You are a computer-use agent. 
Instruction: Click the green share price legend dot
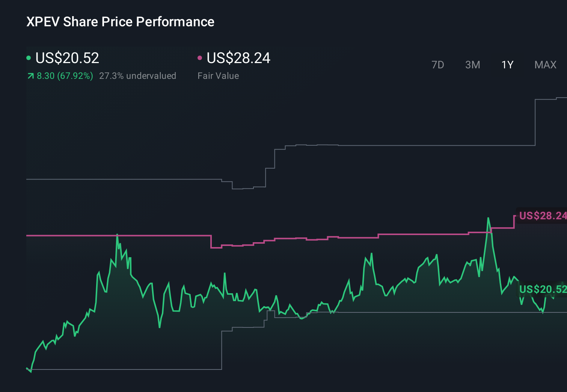(29, 58)
